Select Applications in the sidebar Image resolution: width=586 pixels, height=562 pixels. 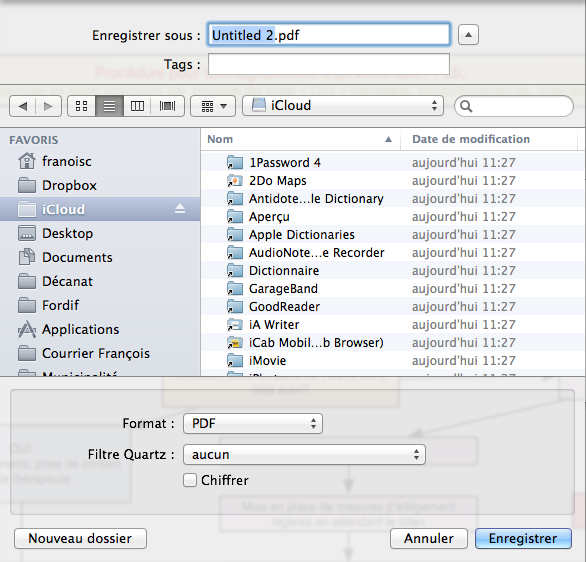coord(100,329)
